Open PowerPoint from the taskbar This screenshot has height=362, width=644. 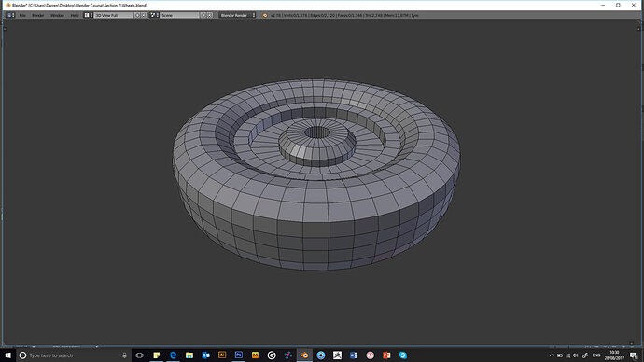tap(386, 355)
